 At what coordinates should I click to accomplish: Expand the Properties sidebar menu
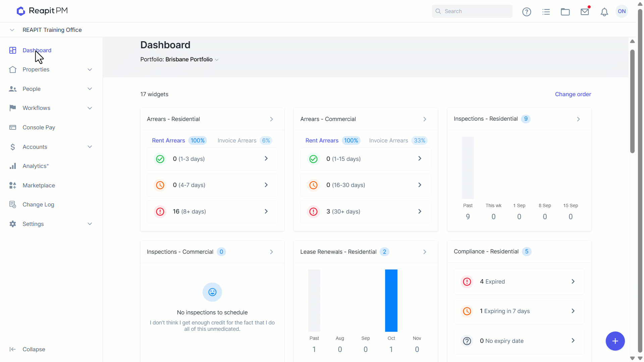51,69
